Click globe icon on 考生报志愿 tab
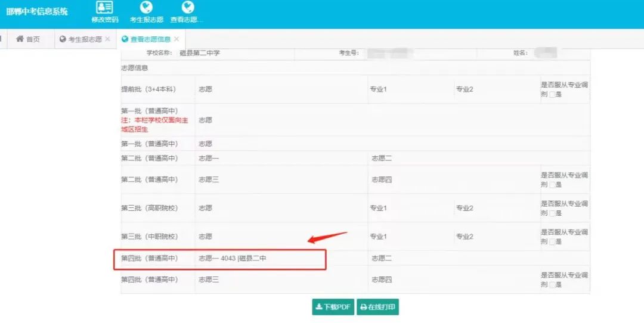The height and width of the screenshot is (323, 644). pos(63,39)
